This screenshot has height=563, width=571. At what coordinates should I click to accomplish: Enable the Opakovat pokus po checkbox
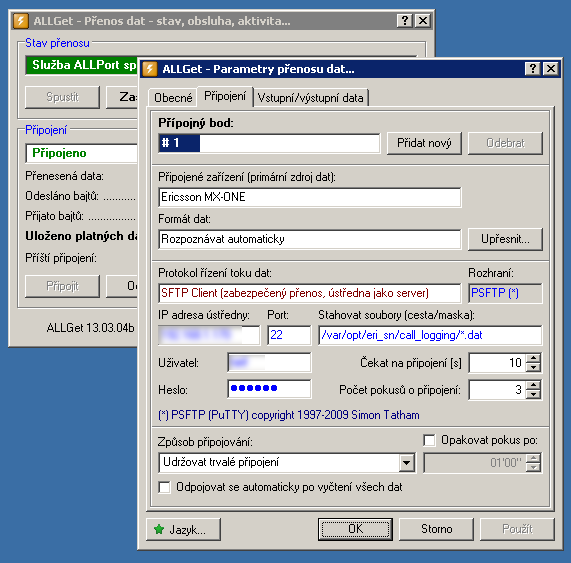(x=429, y=440)
